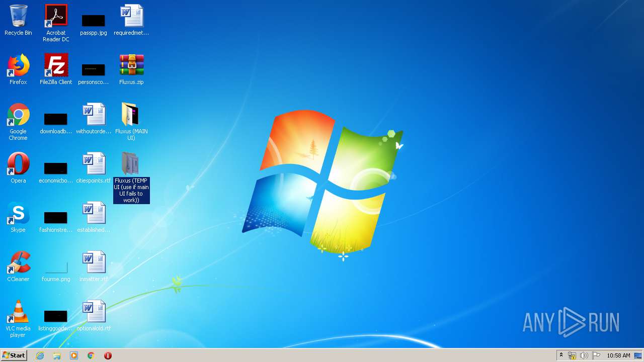Launch Acrobat Reader DC shortcut
Image resolution: width=644 pixels, height=362 pixels.
(x=56, y=23)
